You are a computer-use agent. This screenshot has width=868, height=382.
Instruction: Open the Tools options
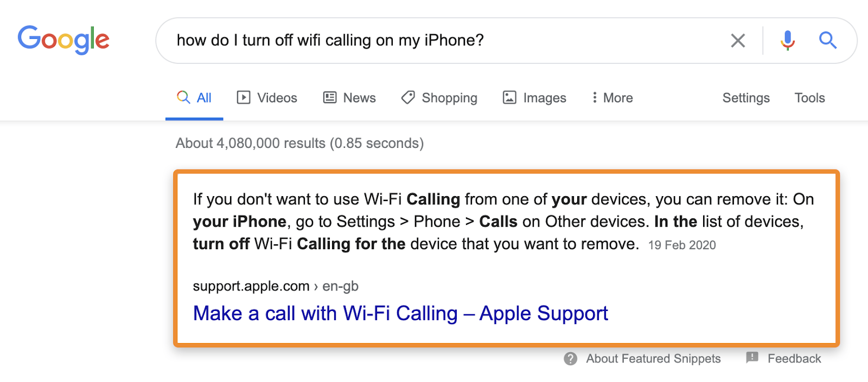[x=809, y=98]
